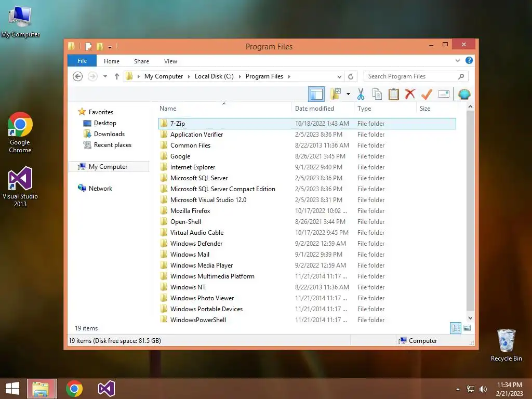This screenshot has width=532, height=399.
Task: Open the Home ribbon tab
Action: pos(112,61)
